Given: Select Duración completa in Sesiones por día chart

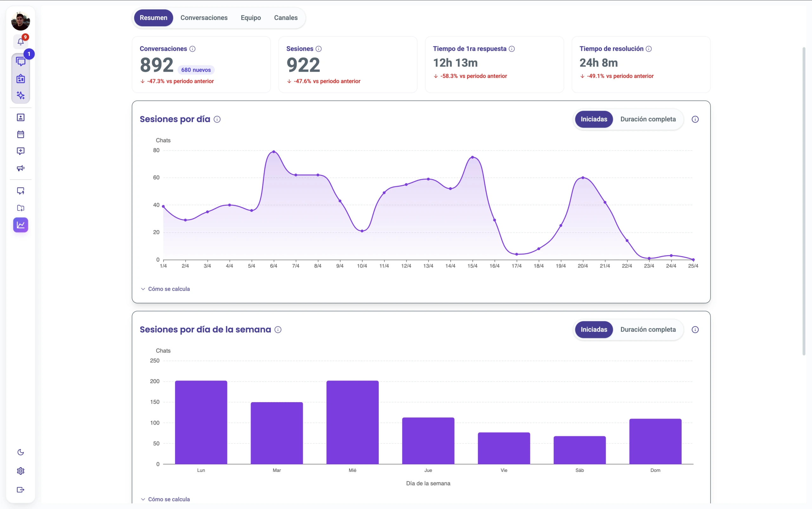Looking at the screenshot, I should 648,119.
